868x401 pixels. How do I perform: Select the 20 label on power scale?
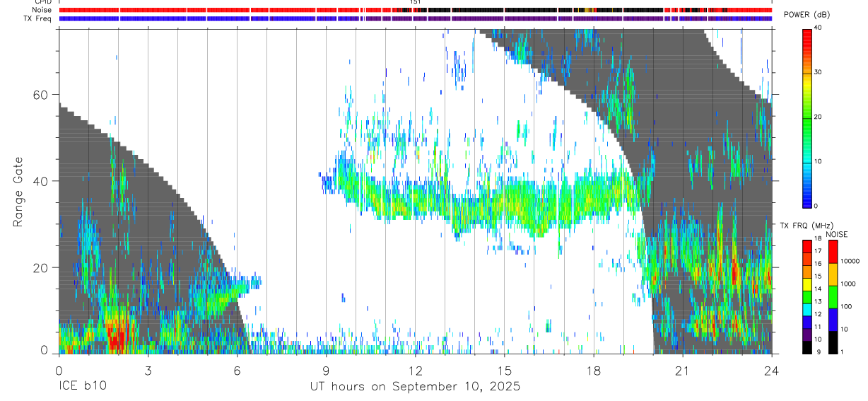819,117
